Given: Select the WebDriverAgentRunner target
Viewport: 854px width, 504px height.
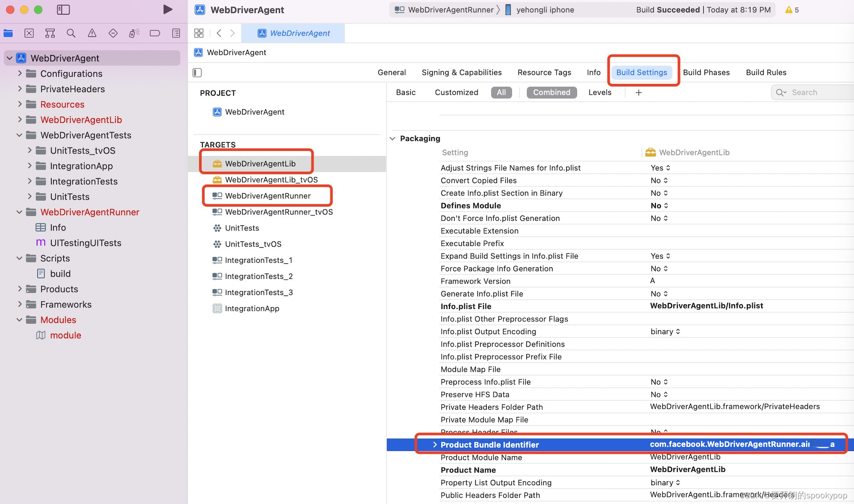Looking at the screenshot, I should tap(268, 196).
